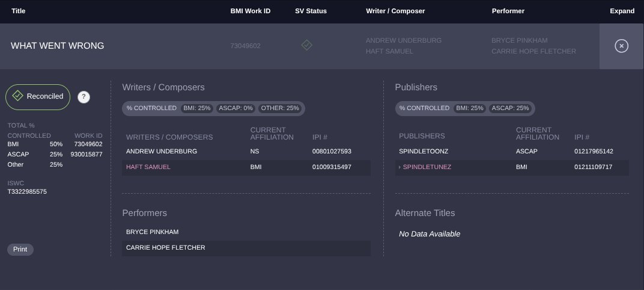Click the publishers ASCAP: 25% pill
The image size is (644, 290).
point(511,108)
